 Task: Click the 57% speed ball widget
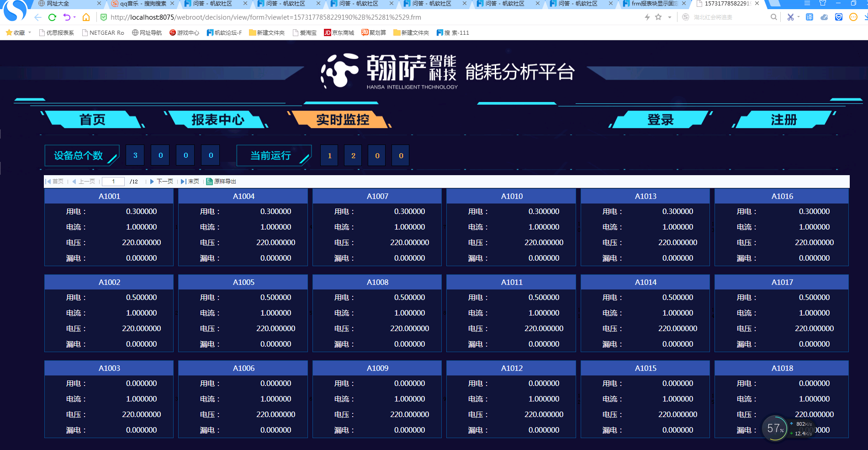coord(775,428)
